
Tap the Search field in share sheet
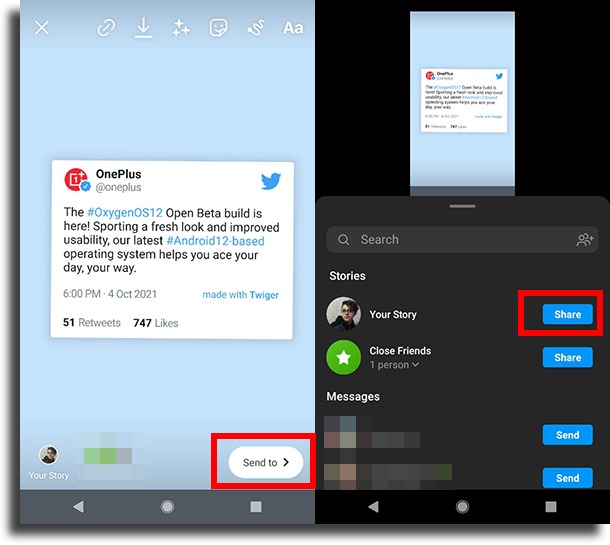[462, 239]
